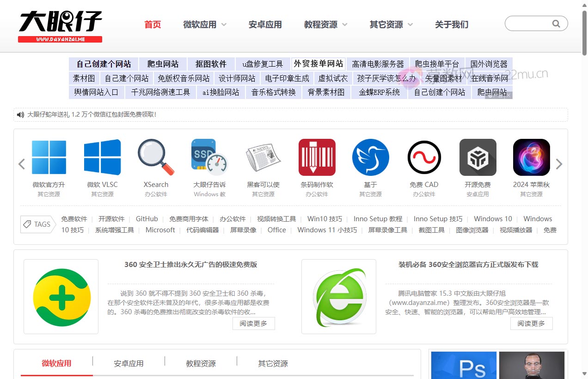
Task: Click the search magnifier icon
Action: [x=556, y=24]
